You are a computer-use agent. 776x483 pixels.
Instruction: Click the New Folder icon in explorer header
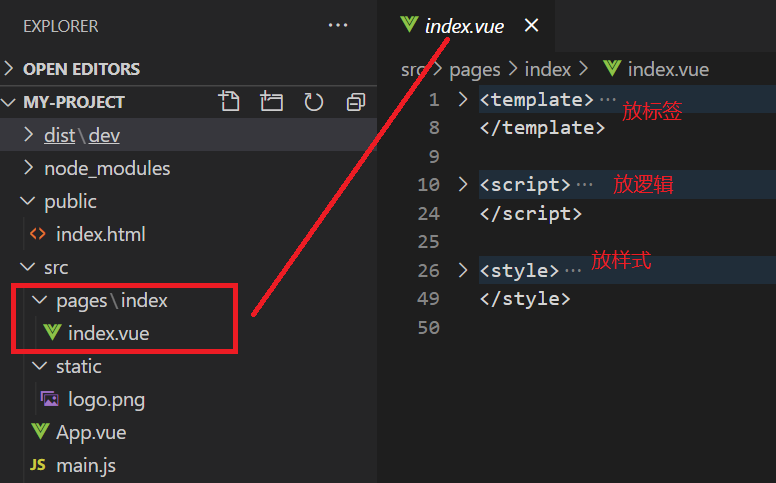(x=271, y=101)
